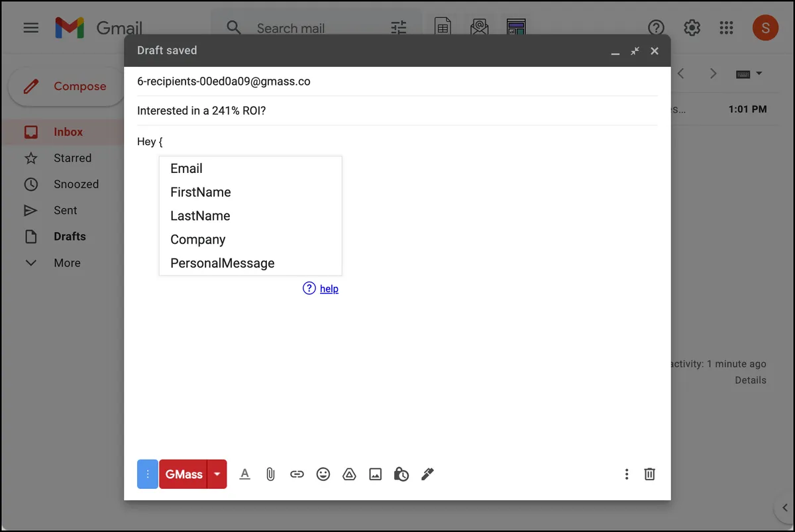Select Email from personalization list

[250, 168]
